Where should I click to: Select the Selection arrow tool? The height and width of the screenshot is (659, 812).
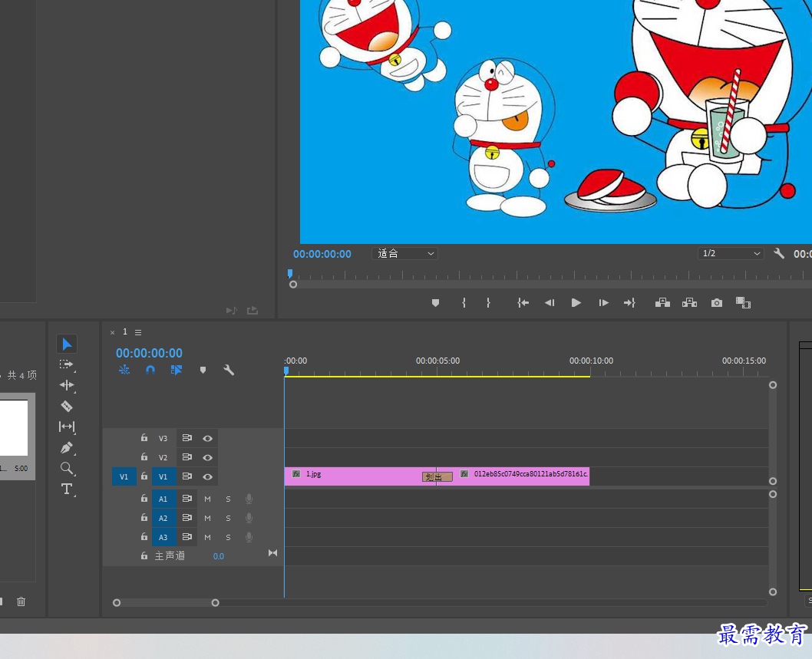[67, 344]
